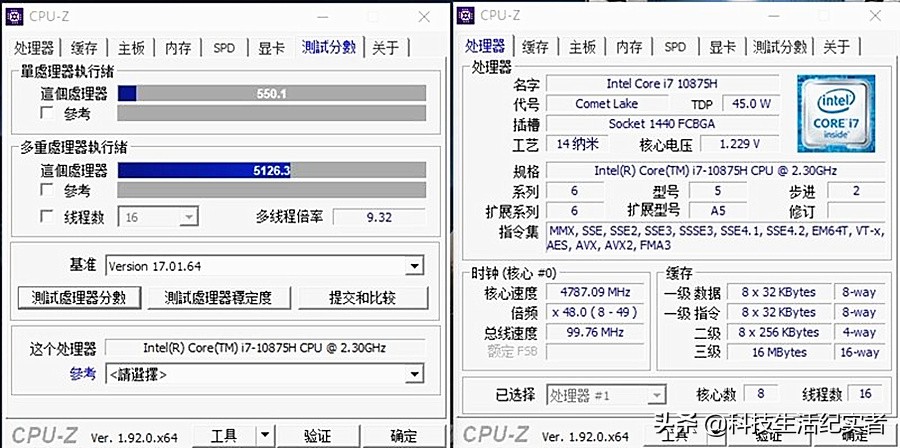Click the Intel Core i7 logo badge

[x=836, y=113]
